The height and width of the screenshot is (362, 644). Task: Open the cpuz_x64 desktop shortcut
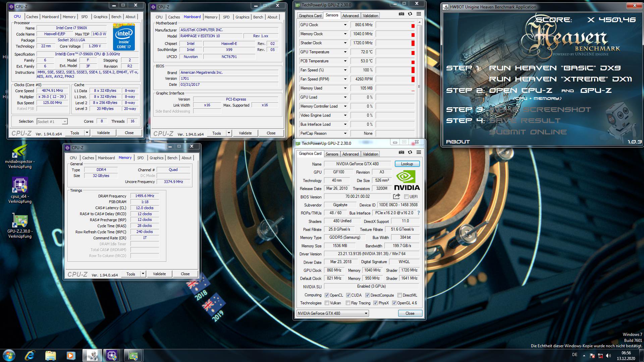pos(20,190)
